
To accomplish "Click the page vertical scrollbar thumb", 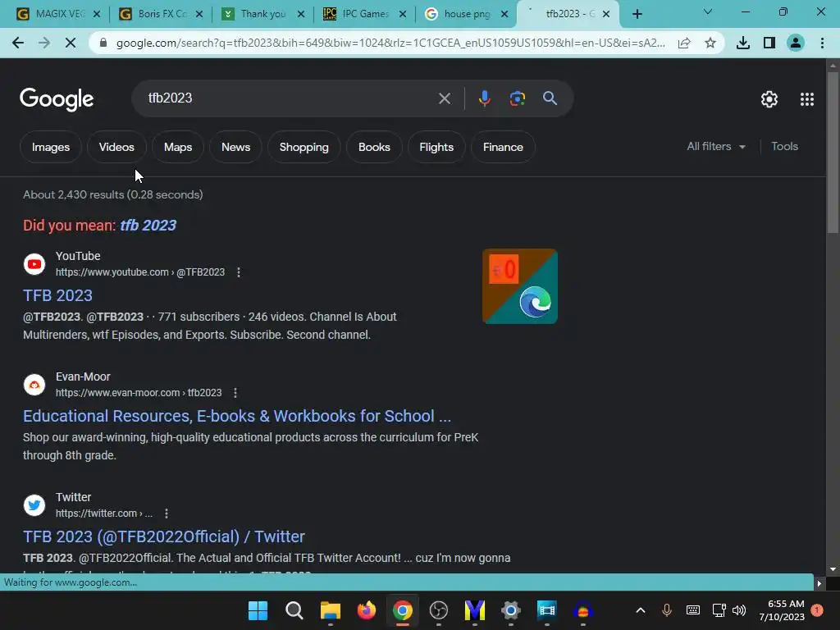I will (833, 153).
